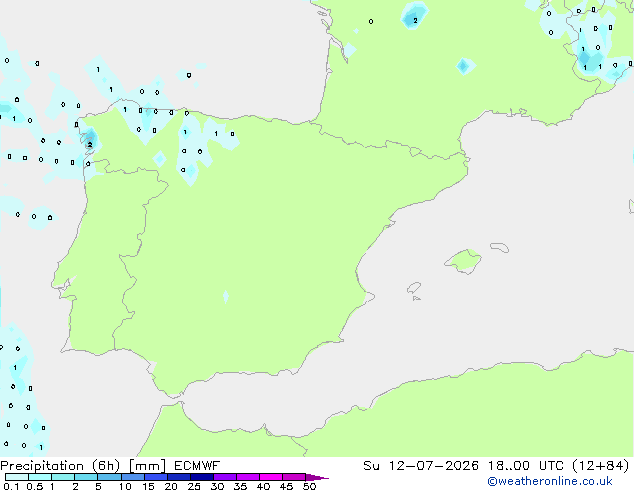Click the 30–35 mm purple legend swatch
Image resolution: width=634 pixels, height=490 pixels.
(225, 477)
